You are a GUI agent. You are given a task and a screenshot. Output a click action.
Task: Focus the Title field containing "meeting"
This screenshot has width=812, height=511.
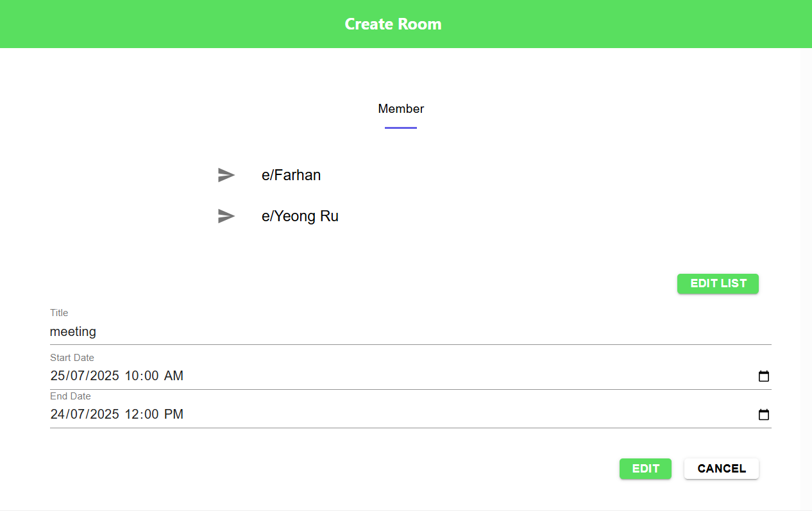(x=410, y=331)
